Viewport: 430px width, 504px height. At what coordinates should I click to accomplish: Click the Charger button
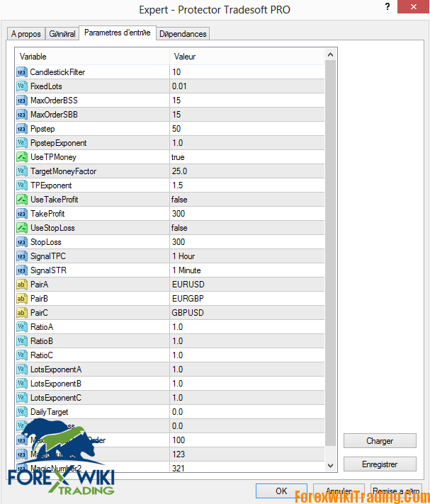[x=380, y=441]
